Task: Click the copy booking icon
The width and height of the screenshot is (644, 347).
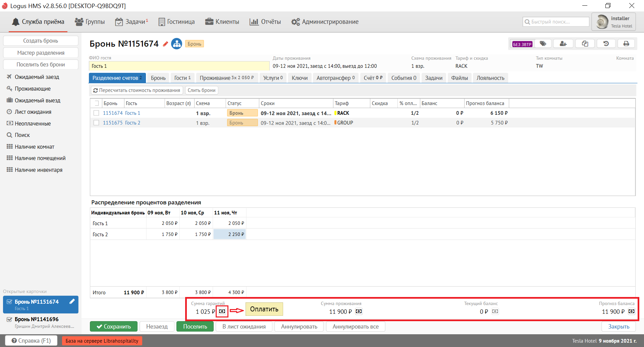Action: 585,44
